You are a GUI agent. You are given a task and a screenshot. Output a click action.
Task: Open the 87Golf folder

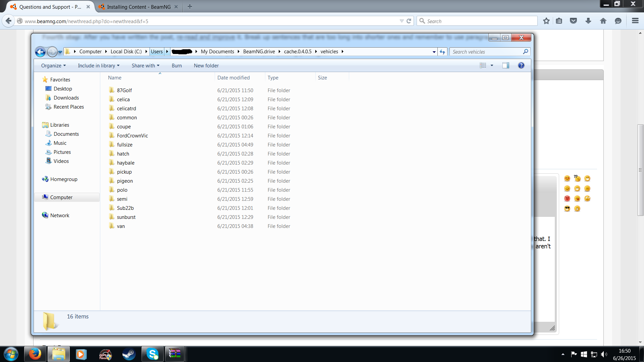click(124, 90)
